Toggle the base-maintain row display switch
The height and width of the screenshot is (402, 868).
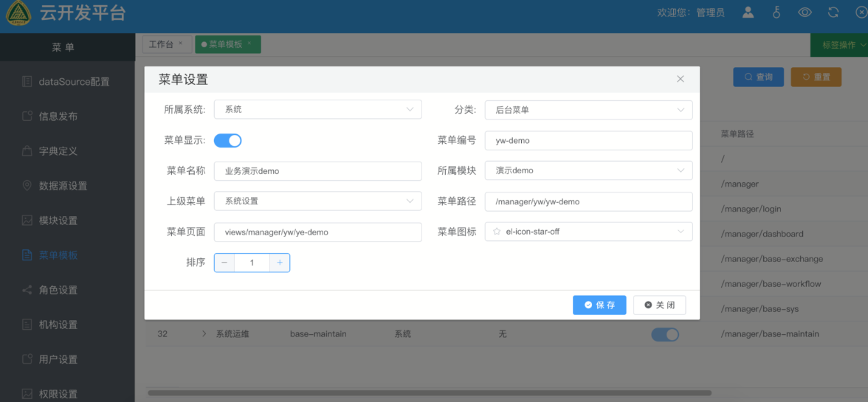[665, 335]
